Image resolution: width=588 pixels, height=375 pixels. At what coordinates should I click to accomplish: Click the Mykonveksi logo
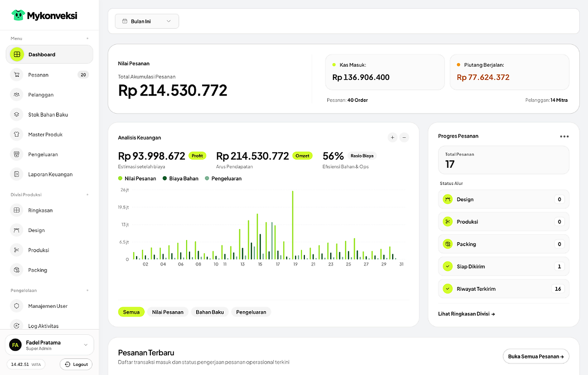click(44, 15)
